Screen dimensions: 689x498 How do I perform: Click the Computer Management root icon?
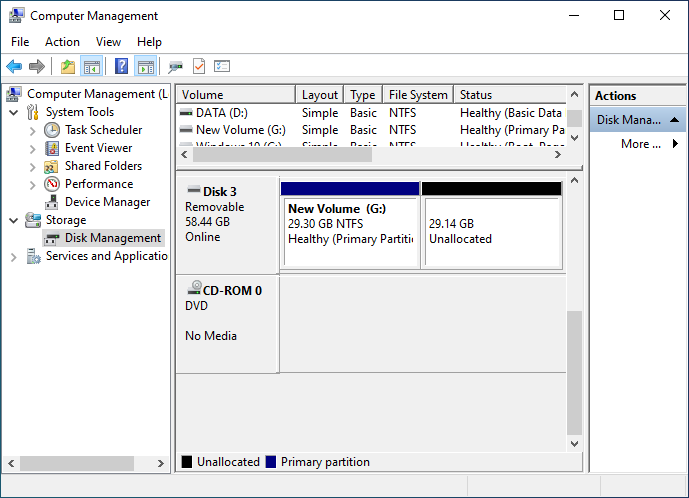tap(14, 94)
